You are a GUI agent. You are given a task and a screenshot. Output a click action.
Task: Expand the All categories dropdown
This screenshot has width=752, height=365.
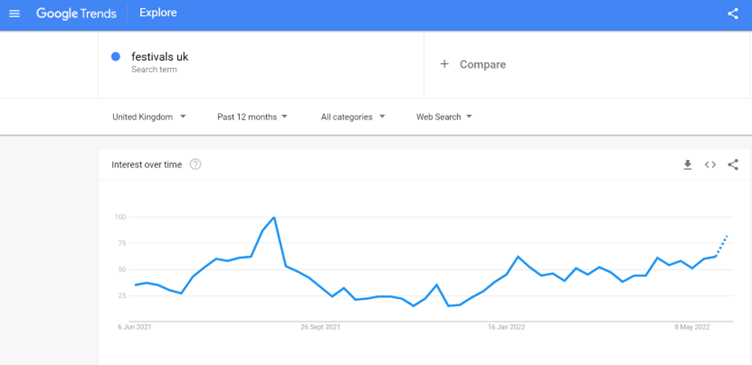pos(352,117)
